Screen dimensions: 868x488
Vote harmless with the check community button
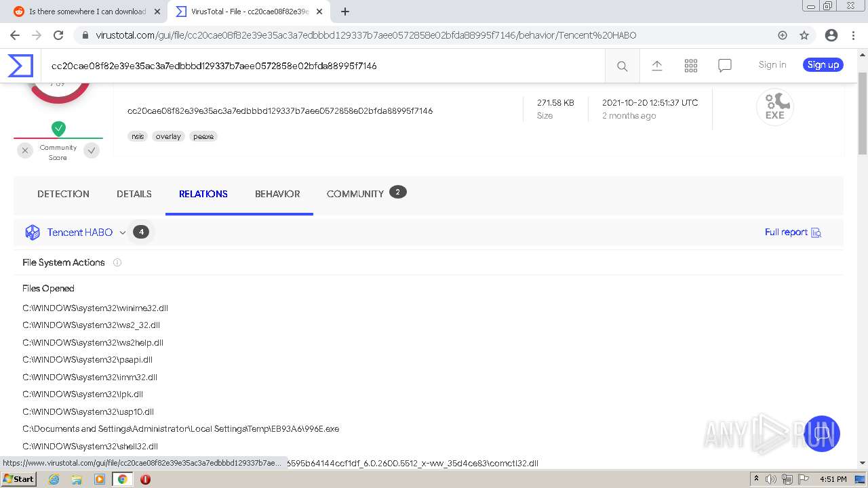coord(92,150)
